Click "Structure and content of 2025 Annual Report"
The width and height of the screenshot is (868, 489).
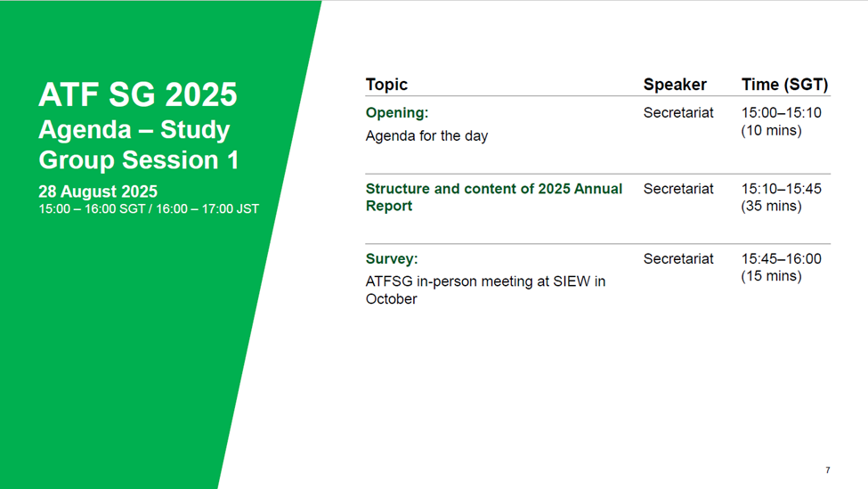tap(493, 197)
